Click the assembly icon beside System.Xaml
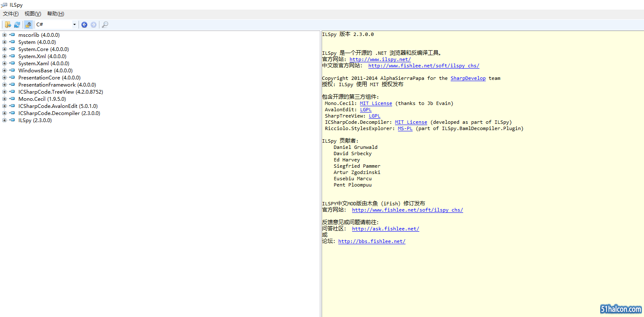Screen dimensions: 644x317 tap(12, 64)
